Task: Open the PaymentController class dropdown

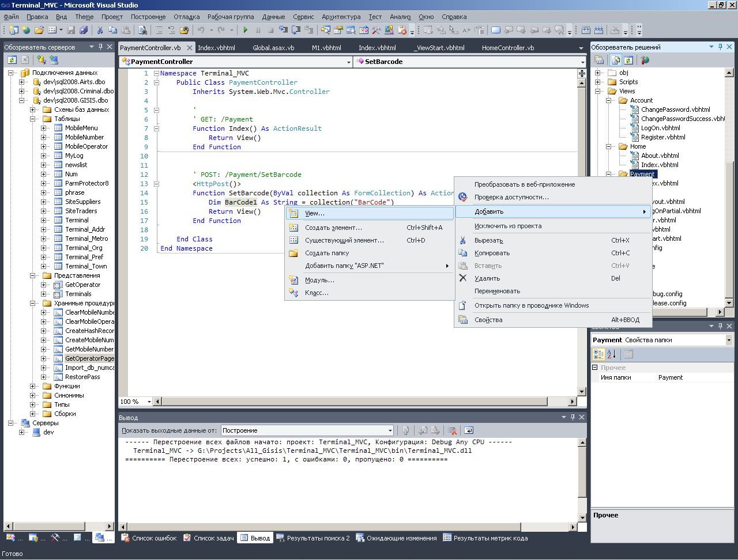Action: pyautogui.click(x=348, y=62)
